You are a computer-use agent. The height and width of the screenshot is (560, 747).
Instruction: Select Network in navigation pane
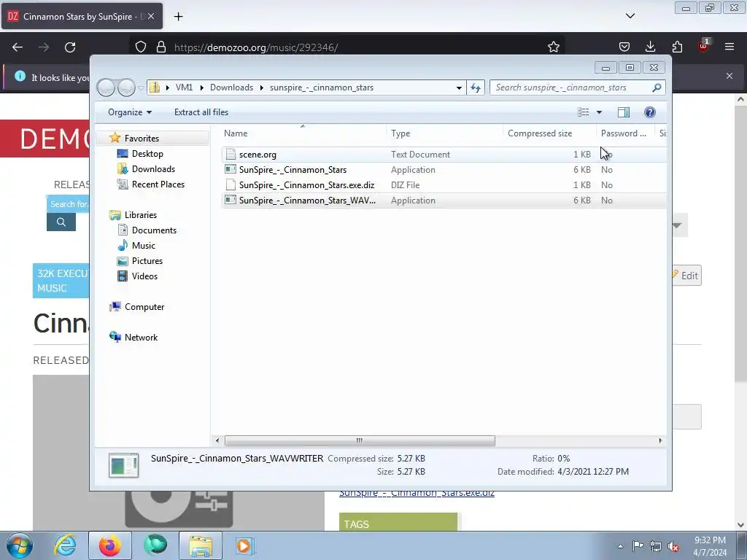coord(141,337)
